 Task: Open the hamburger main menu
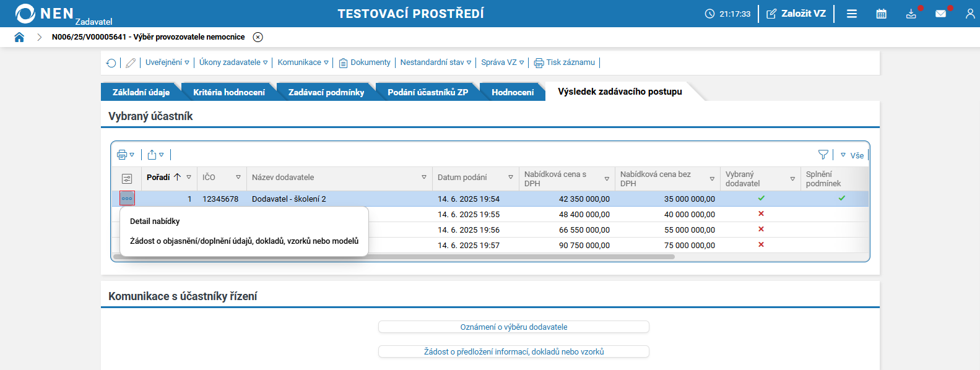tap(852, 14)
